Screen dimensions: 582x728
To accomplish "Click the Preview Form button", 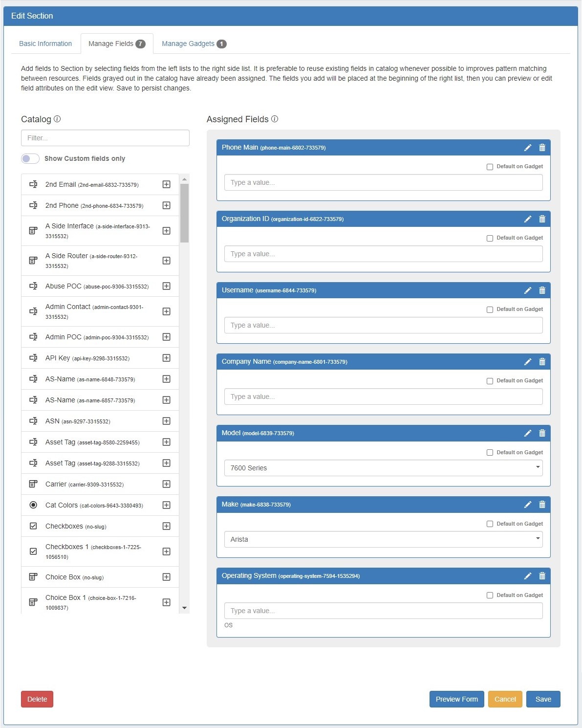I will click(x=456, y=699).
